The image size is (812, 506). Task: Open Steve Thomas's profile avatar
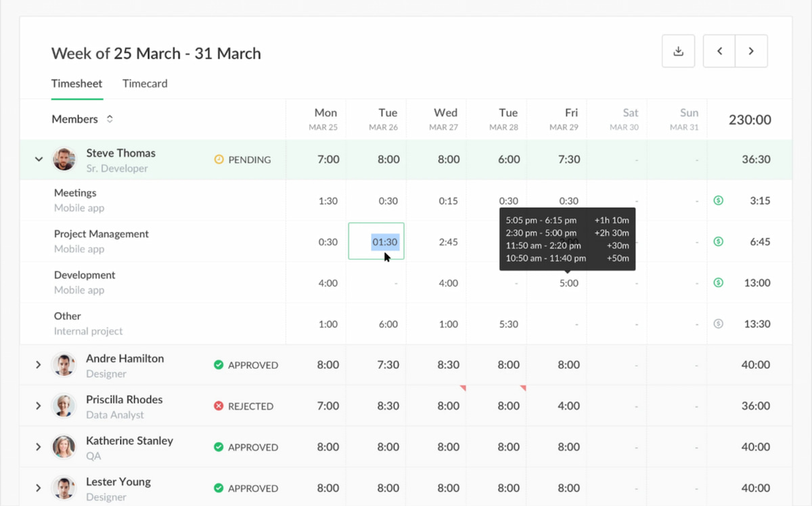coord(64,160)
